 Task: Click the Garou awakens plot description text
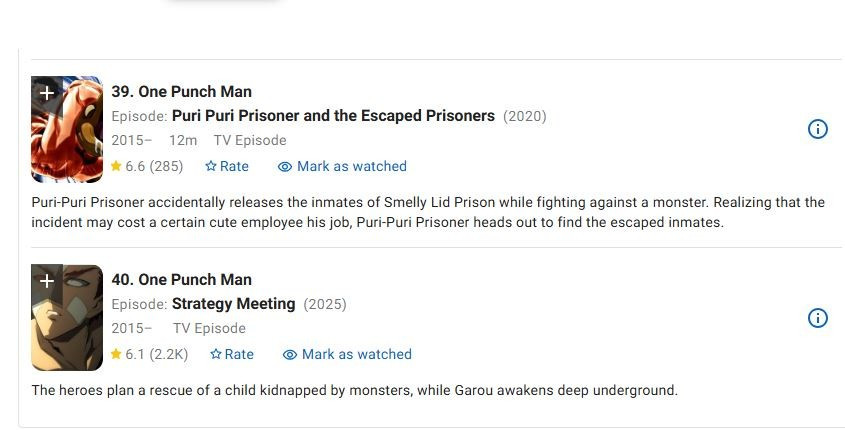(354, 390)
